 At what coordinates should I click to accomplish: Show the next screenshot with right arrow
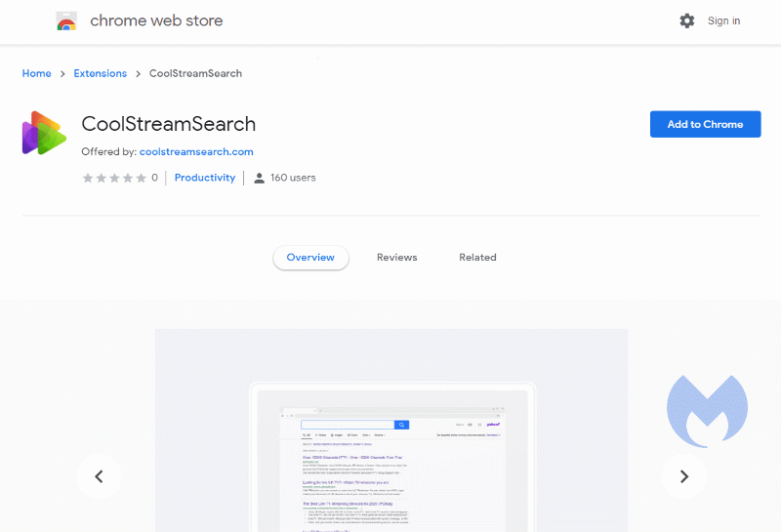point(684,476)
